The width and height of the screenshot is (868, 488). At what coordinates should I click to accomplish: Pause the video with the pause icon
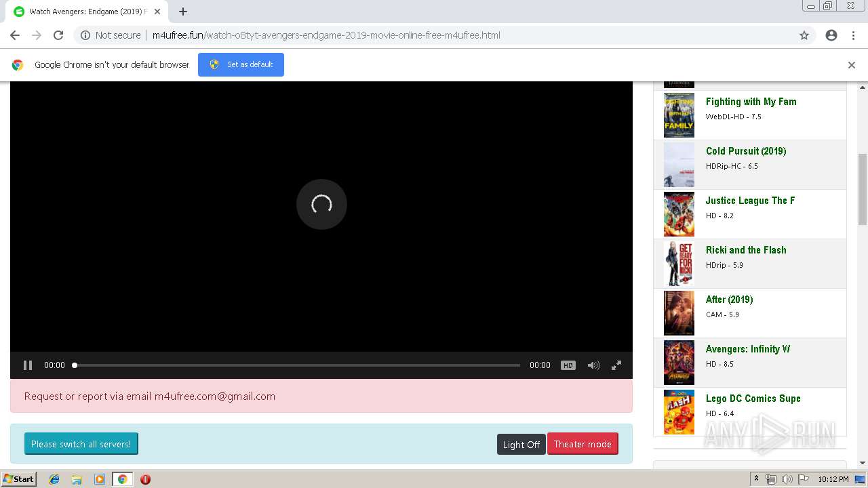[x=28, y=365]
